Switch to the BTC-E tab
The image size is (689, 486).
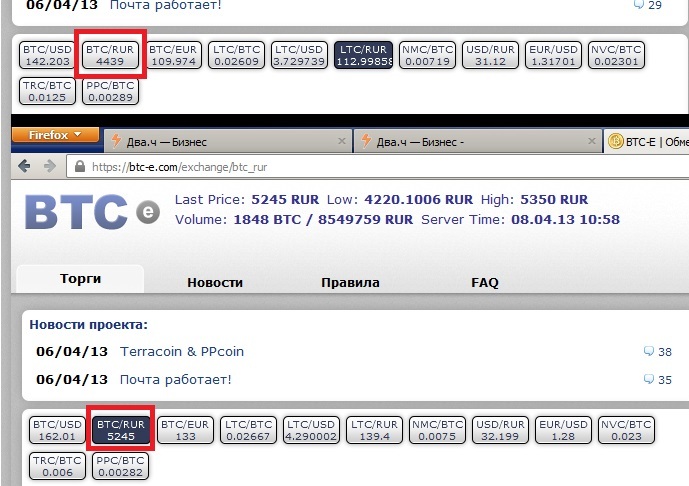coord(646,141)
